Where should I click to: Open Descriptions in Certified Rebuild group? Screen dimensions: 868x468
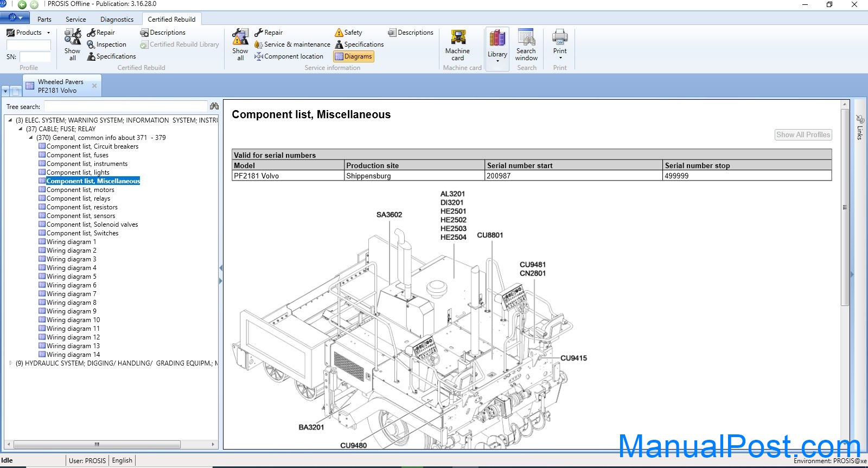[x=163, y=33]
